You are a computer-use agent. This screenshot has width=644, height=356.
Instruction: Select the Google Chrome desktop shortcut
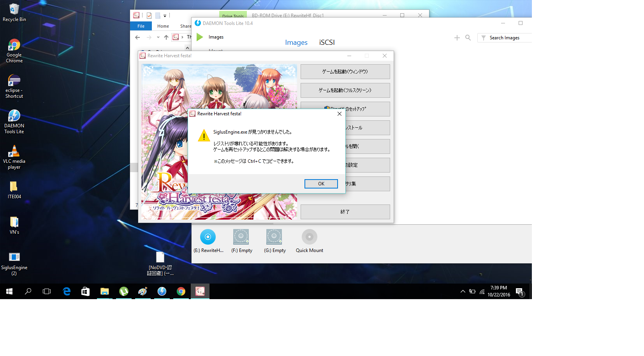tap(14, 51)
